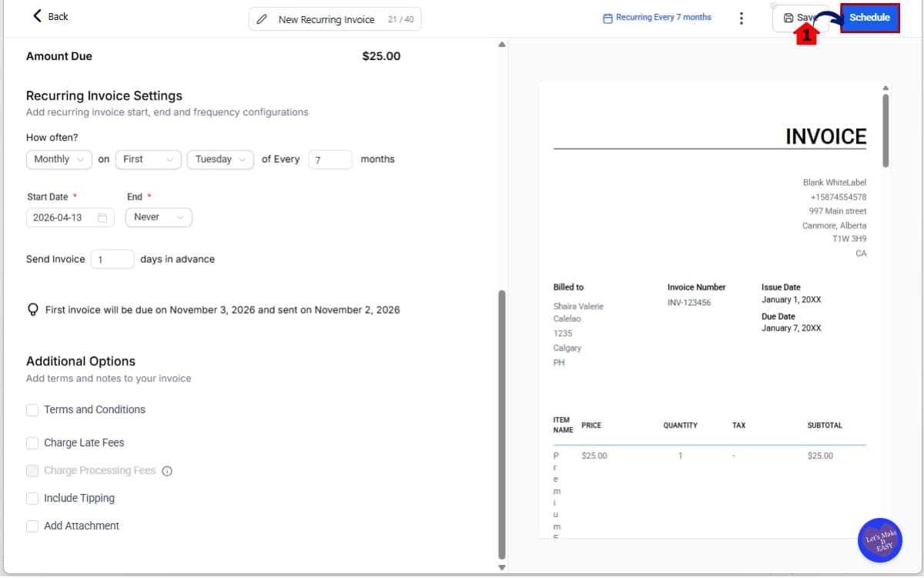The height and width of the screenshot is (578, 924).
Task: Open the Let's Make It Easy floating badge
Action: pos(879,540)
